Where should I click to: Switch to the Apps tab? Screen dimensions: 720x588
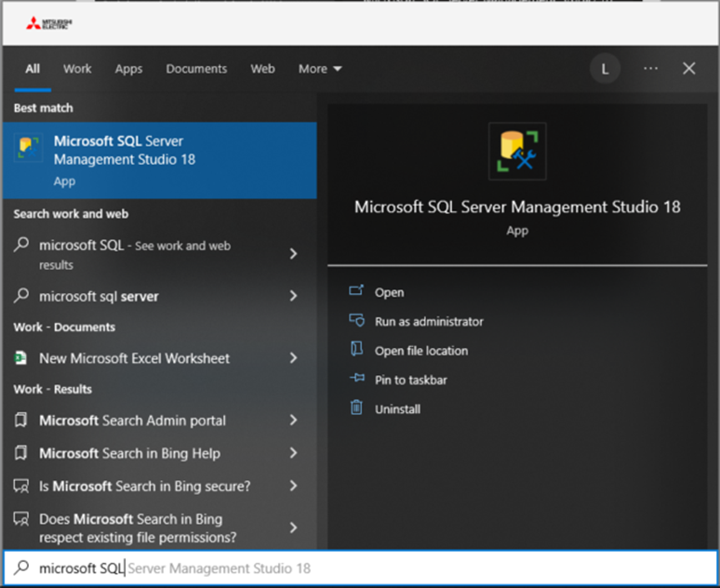click(128, 69)
